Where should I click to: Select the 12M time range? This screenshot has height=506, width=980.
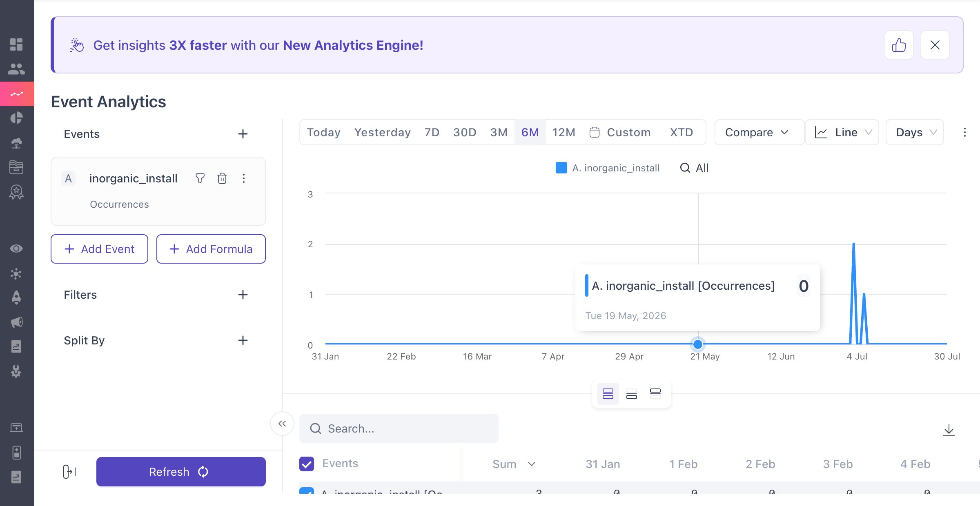coord(563,132)
